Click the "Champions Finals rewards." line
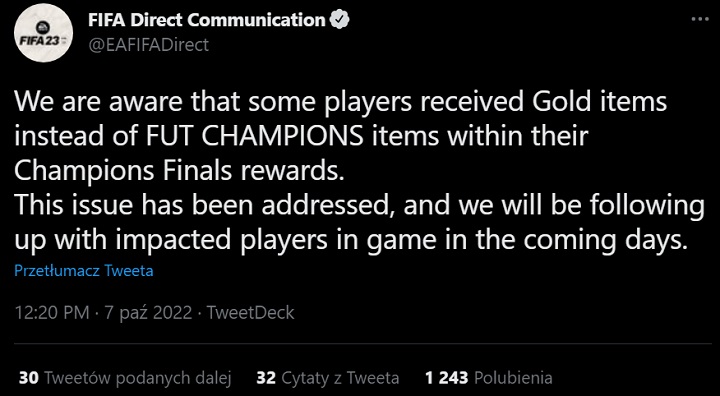720x396 pixels. coord(179,171)
